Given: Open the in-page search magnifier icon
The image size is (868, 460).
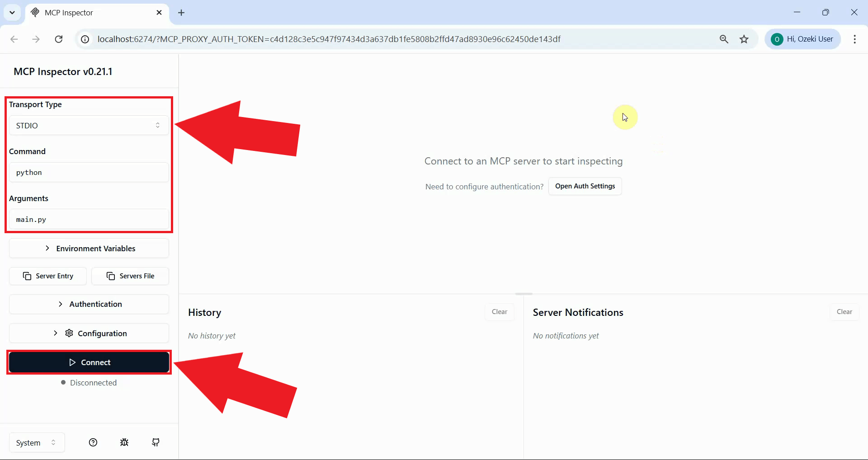Looking at the screenshot, I should coord(724,39).
